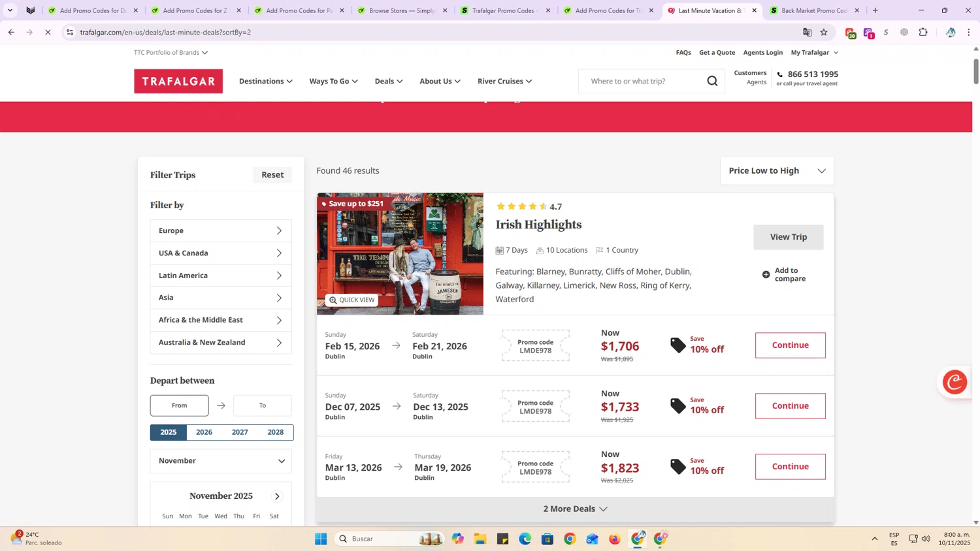Select the 2026 year toggle

click(204, 432)
